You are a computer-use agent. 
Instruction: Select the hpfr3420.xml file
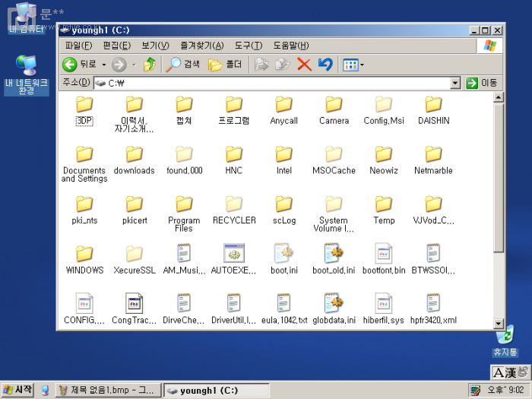434,309
